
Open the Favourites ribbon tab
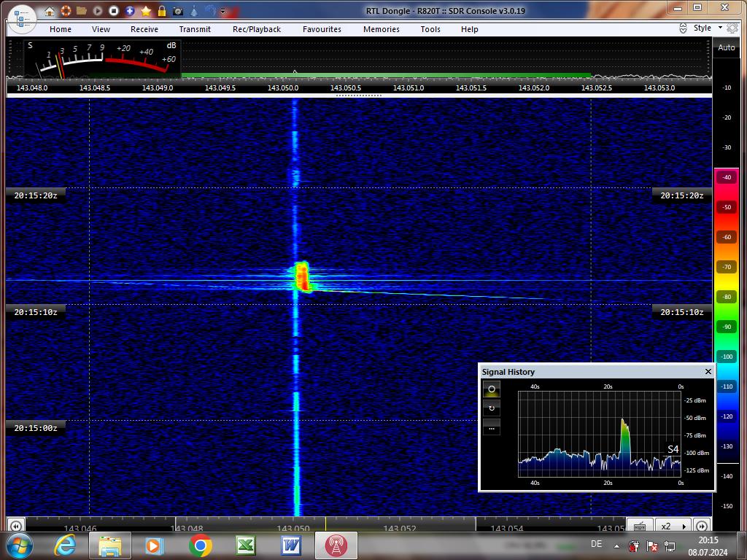[x=322, y=29]
